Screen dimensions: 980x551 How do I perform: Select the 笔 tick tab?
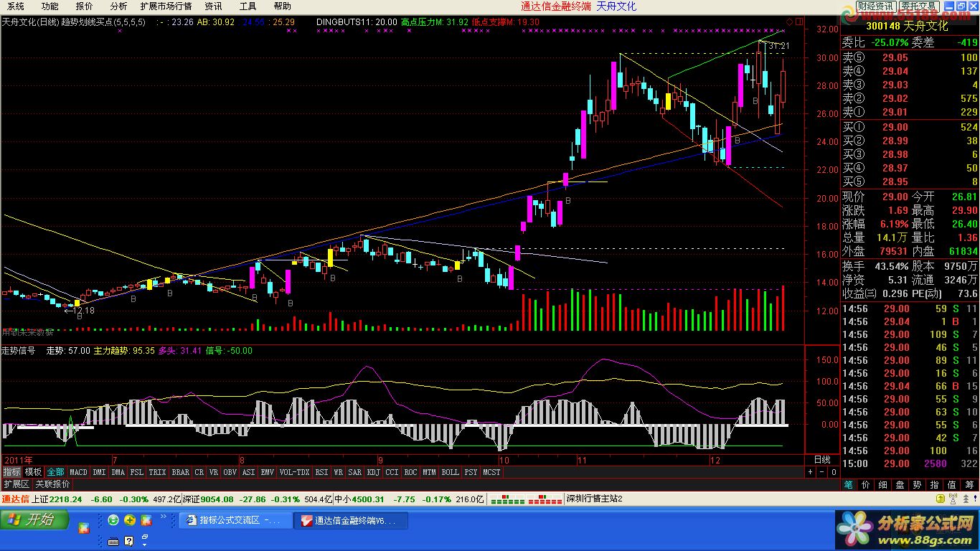click(848, 485)
